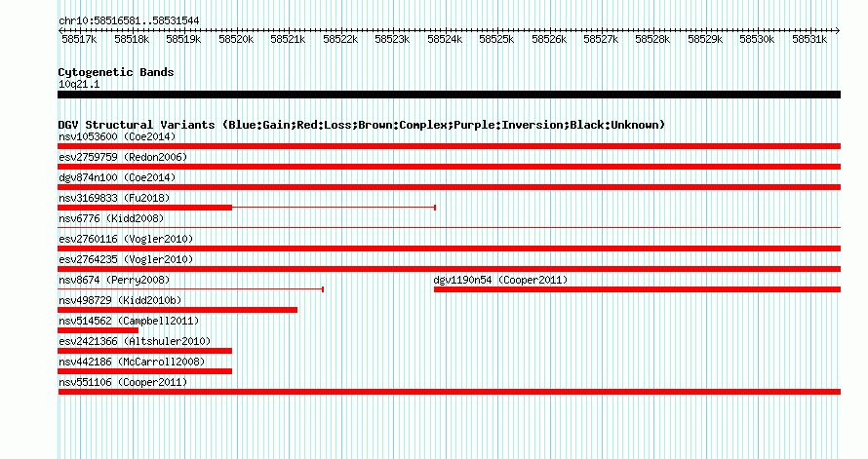868x459 pixels.
Task: Click the 58519k ruler label
Action: [183, 39]
